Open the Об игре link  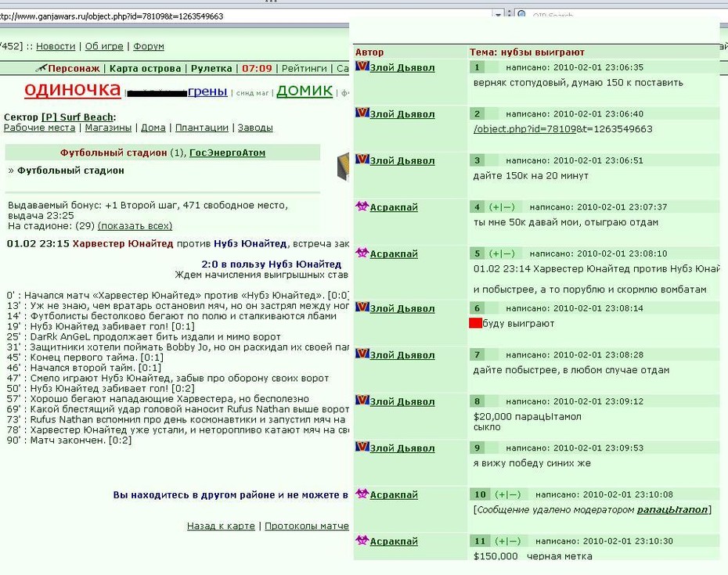tap(104, 46)
